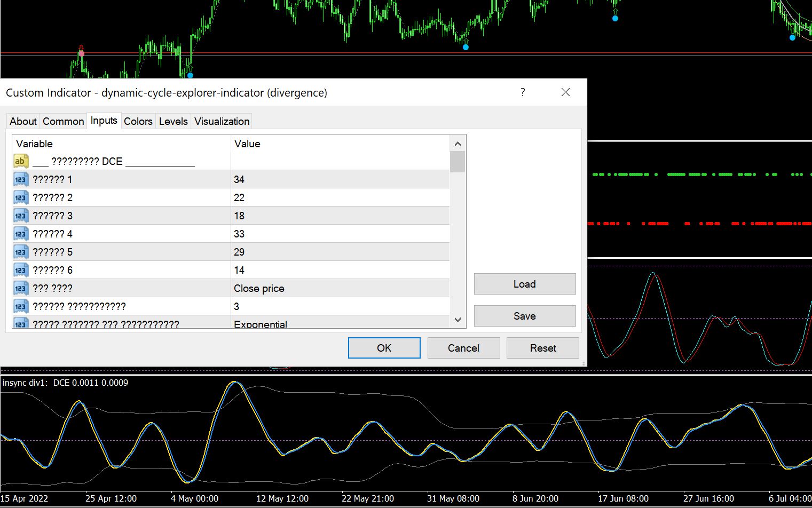The height and width of the screenshot is (508, 812).
Task: Load saved input parameters
Action: [x=524, y=284]
